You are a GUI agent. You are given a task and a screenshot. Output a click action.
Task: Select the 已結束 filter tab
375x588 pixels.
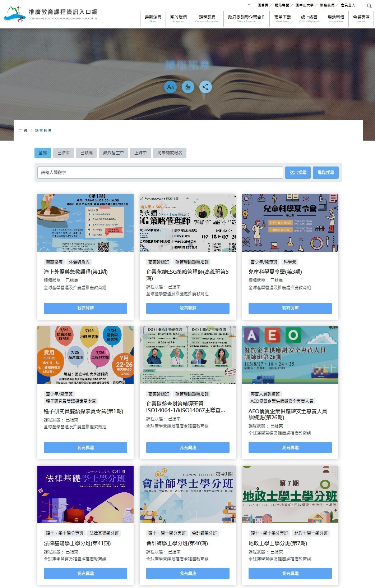click(64, 153)
